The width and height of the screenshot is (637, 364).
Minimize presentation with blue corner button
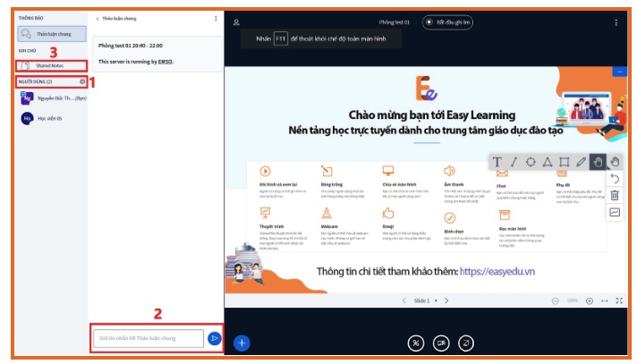click(x=620, y=72)
